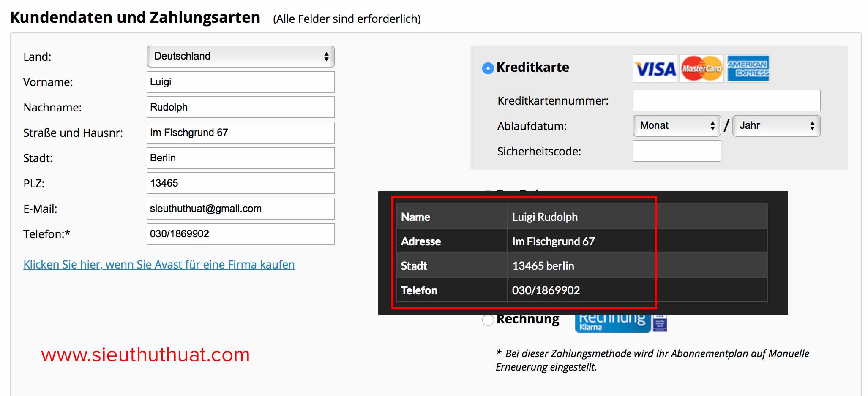
Task: Click the VISA card logo
Action: 655,68
